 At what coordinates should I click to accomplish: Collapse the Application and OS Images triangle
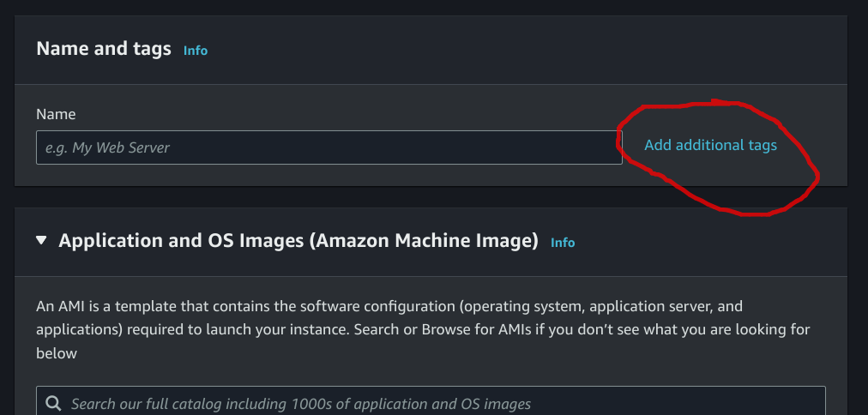click(x=41, y=241)
